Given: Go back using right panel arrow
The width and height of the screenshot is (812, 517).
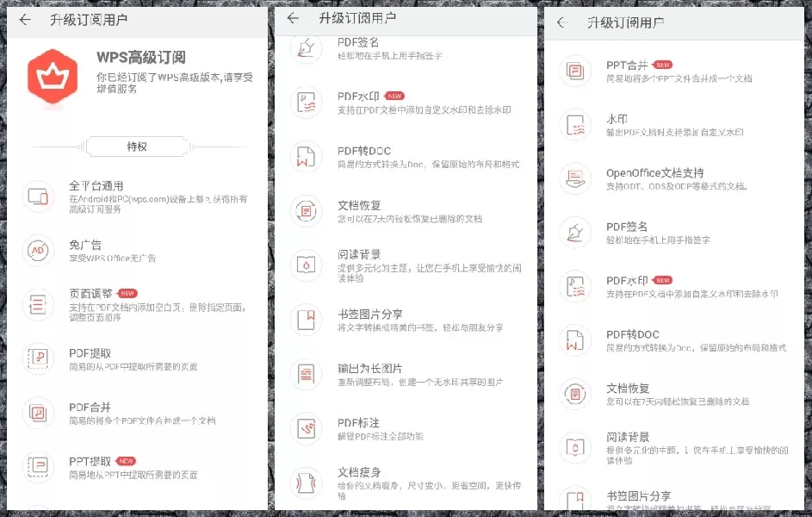Looking at the screenshot, I should 561,22.
